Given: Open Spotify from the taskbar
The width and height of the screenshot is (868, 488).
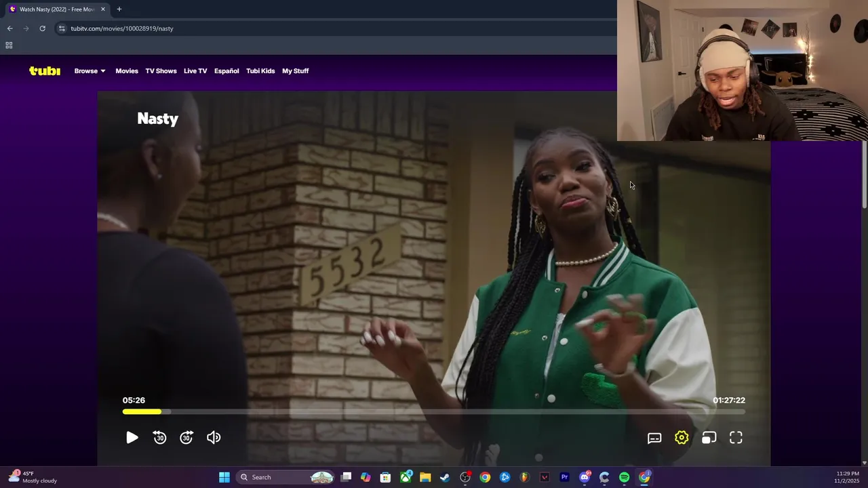Looking at the screenshot, I should [x=624, y=477].
